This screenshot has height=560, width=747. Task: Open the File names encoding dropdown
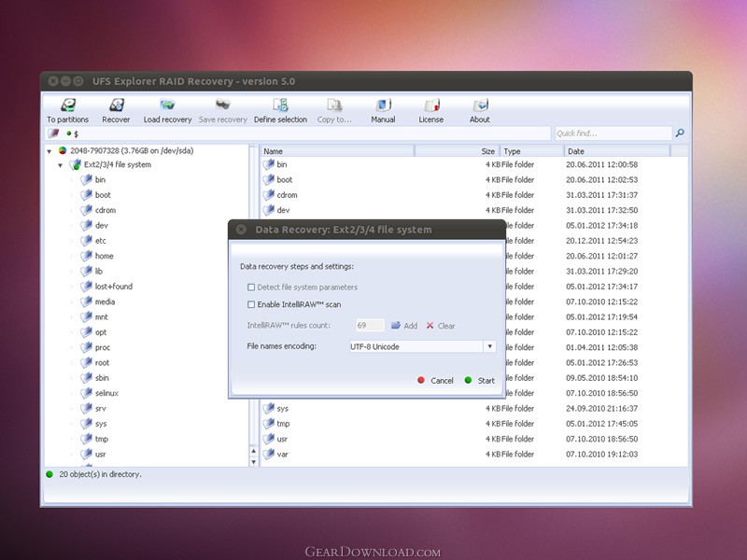point(489,346)
